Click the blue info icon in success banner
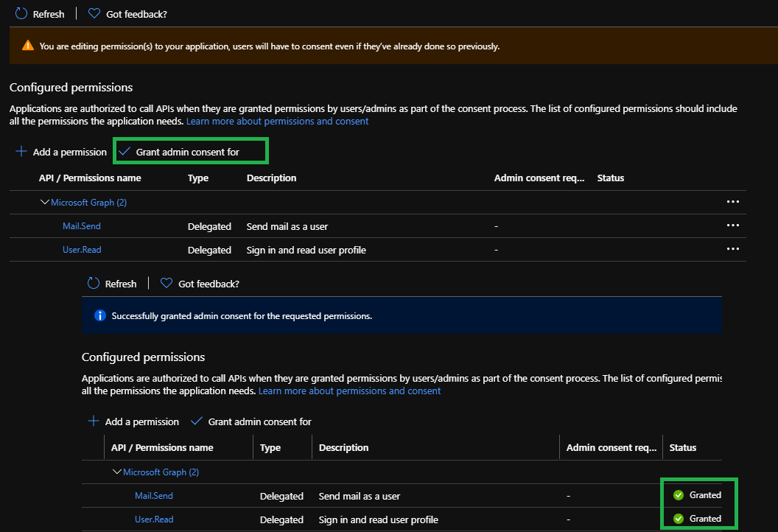The width and height of the screenshot is (778, 532). coord(99,315)
